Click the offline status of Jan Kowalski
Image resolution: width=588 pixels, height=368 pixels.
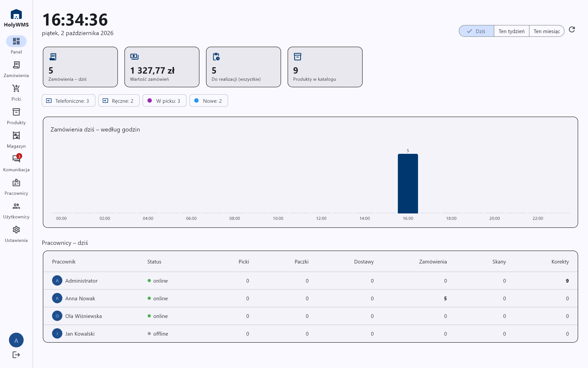158,334
